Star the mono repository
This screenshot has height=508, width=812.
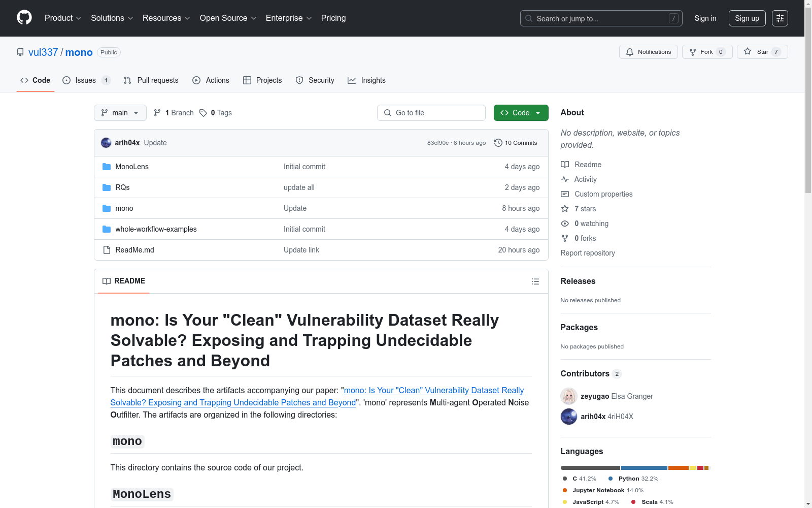click(762, 52)
